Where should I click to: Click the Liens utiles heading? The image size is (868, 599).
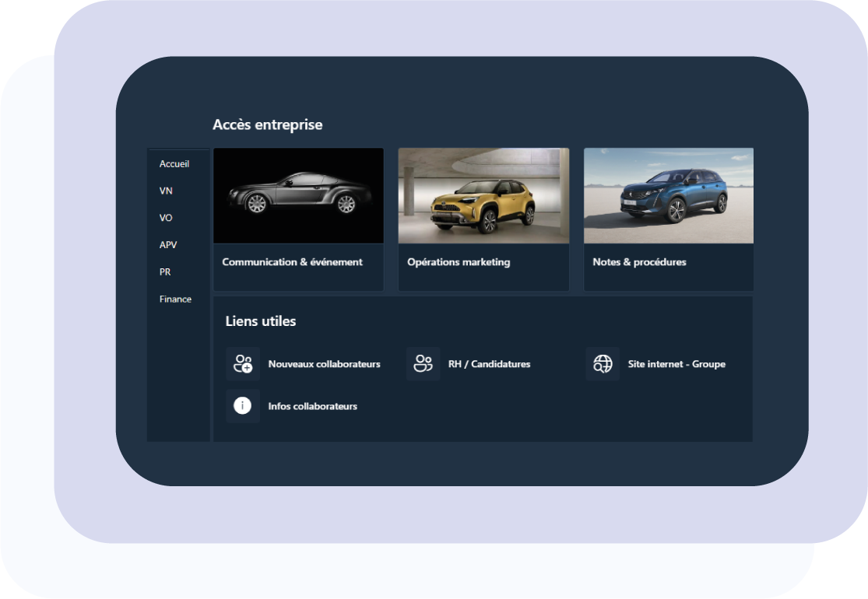point(261,321)
